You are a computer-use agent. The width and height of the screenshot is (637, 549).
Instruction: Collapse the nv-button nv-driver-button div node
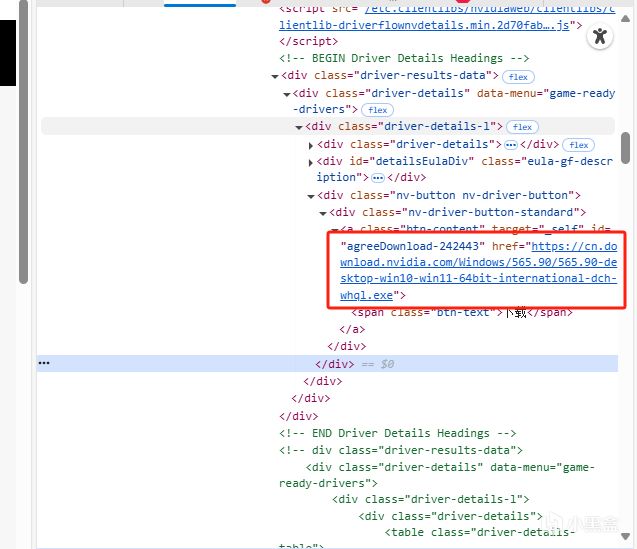click(x=311, y=196)
